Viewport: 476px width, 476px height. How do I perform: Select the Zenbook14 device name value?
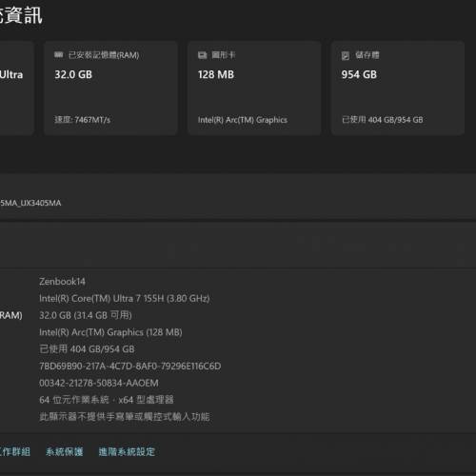point(62,282)
